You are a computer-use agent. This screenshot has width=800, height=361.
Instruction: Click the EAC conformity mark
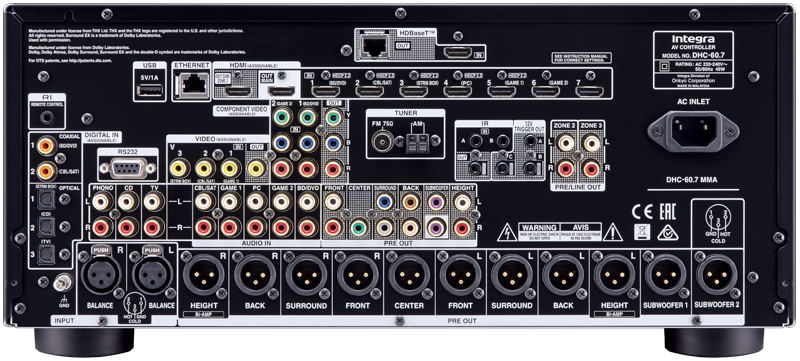pos(668,211)
